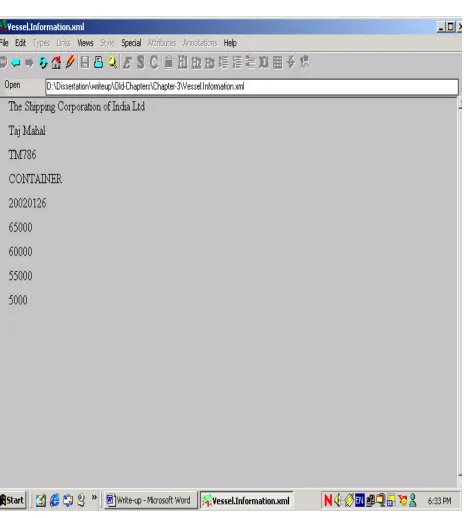Open the greyed Links menu

63,43
